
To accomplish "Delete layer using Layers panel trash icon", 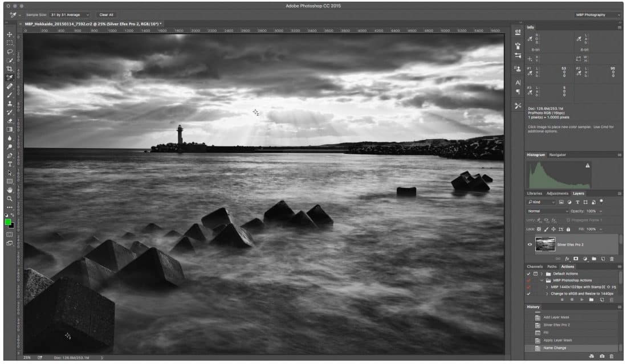I will tap(612, 259).
